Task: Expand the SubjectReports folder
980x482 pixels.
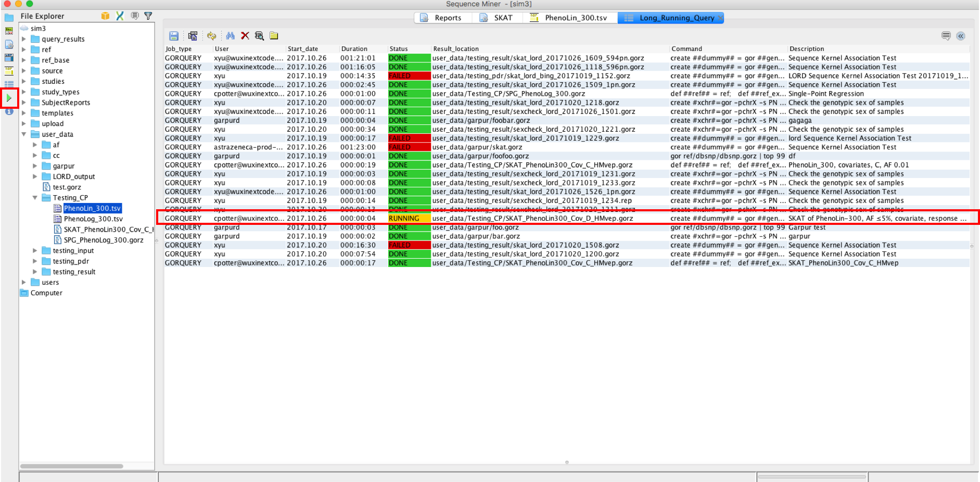Action: pos(23,103)
